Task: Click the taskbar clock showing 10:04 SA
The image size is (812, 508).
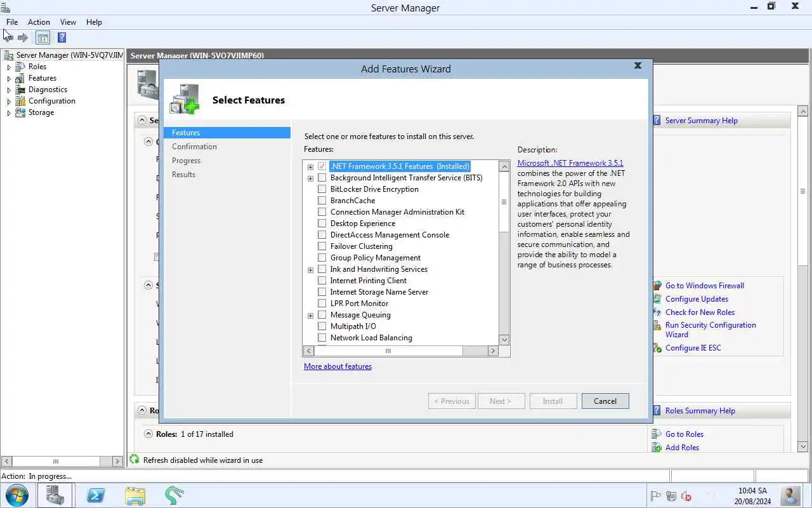Action: pos(752,496)
